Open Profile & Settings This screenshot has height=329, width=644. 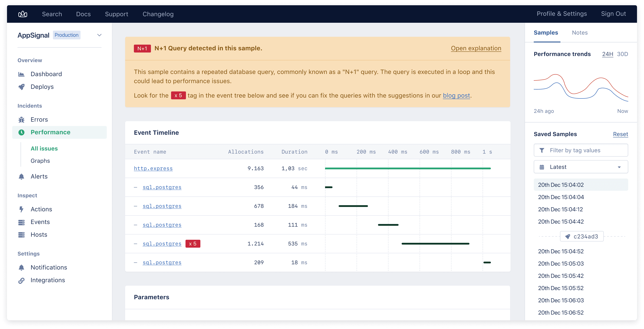562,14
